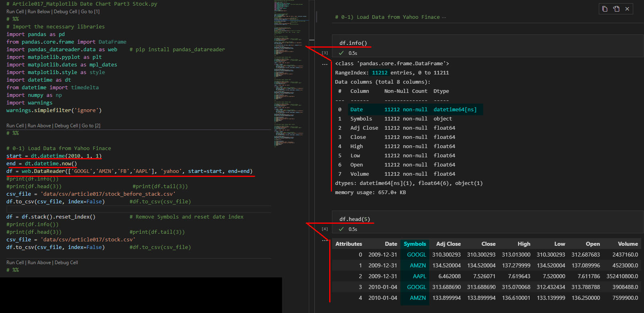Click Debug Cell beside Go to [1]

click(66, 12)
